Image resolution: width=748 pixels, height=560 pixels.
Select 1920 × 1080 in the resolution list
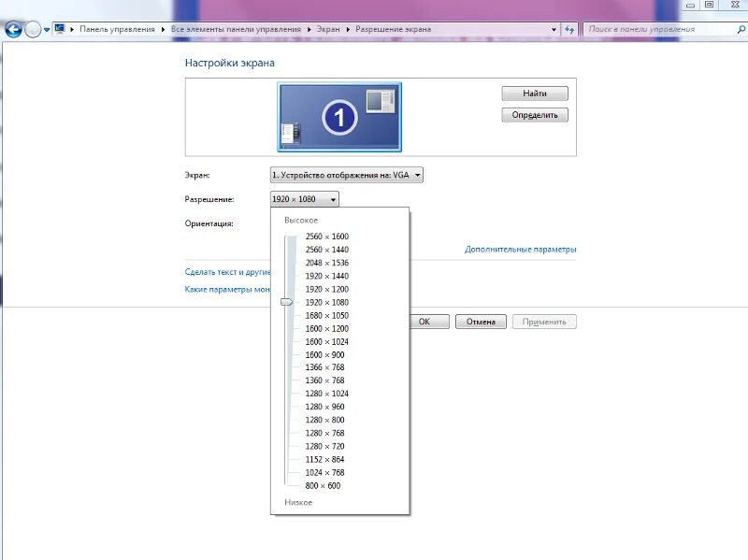326,302
